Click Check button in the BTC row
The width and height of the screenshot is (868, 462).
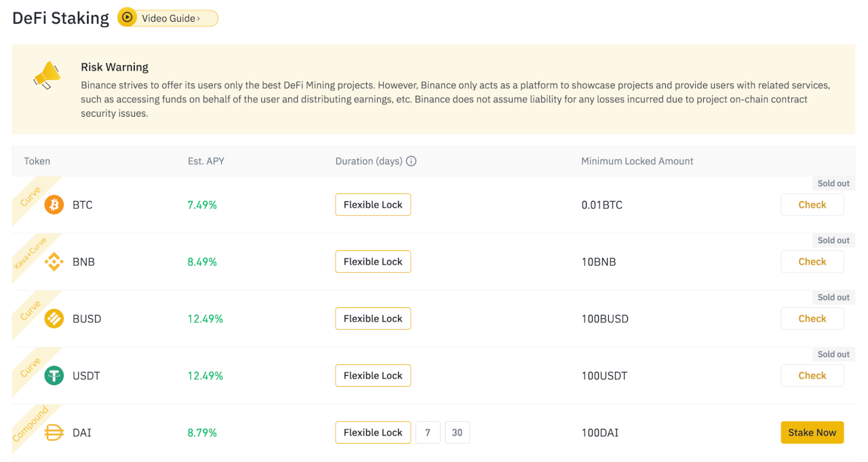(x=812, y=205)
